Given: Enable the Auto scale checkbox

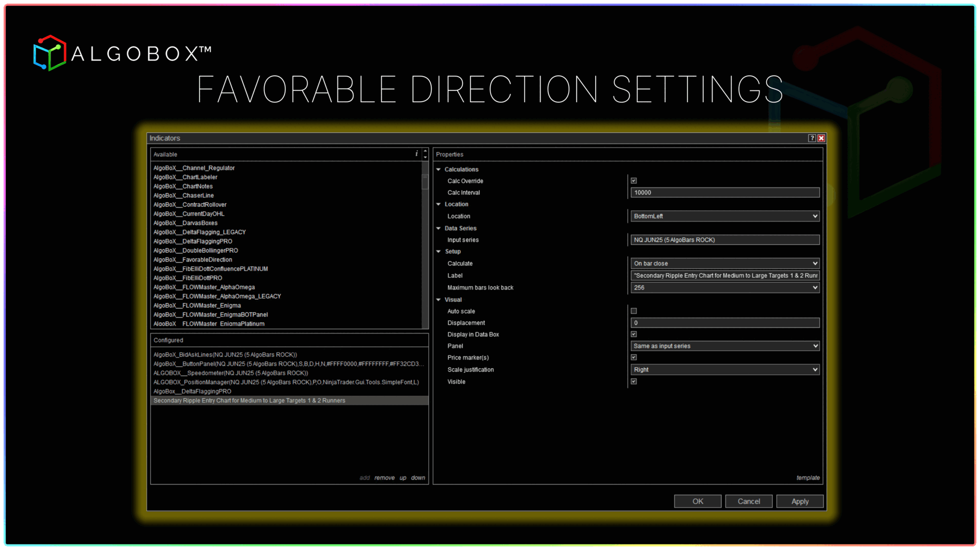Looking at the screenshot, I should click(634, 311).
